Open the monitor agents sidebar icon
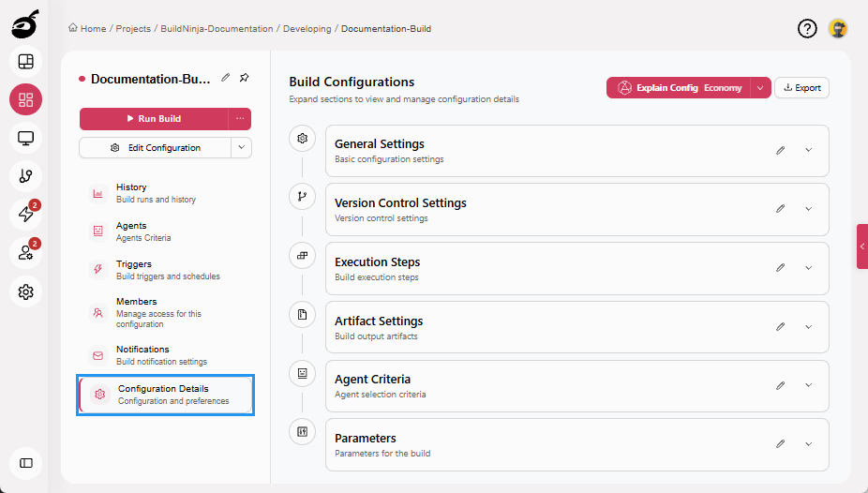The height and width of the screenshot is (493, 868). click(26, 138)
